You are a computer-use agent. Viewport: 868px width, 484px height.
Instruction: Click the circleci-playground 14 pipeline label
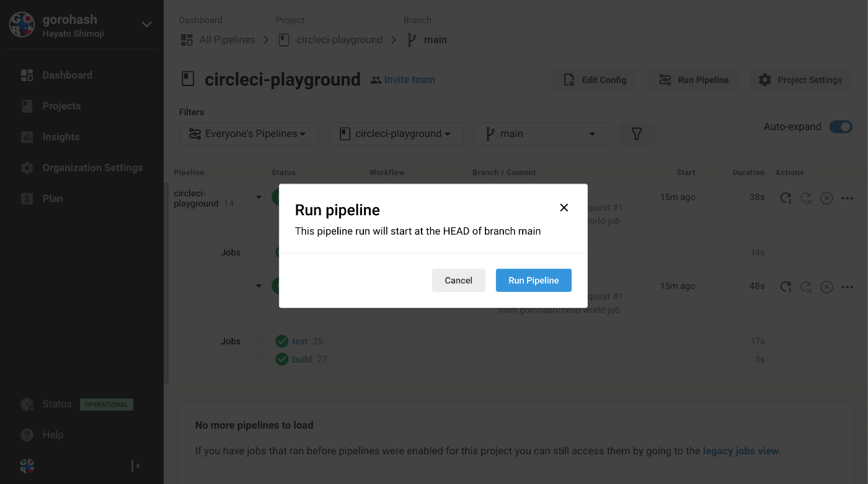click(203, 198)
